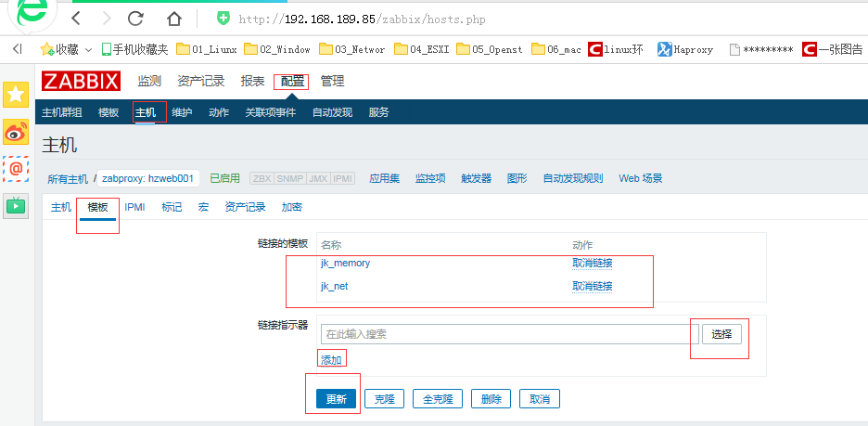Switch to the IPMI form tab
Image resolution: width=868 pixels, height=426 pixels.
pyautogui.click(x=135, y=207)
